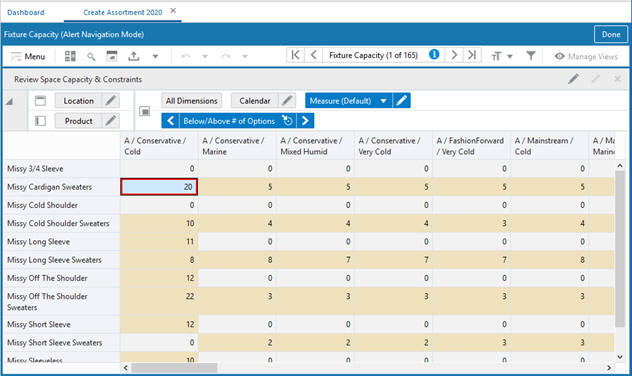
Task: Click the Missy Cardigan Sweaters row header
Action: pyautogui.click(x=62, y=187)
